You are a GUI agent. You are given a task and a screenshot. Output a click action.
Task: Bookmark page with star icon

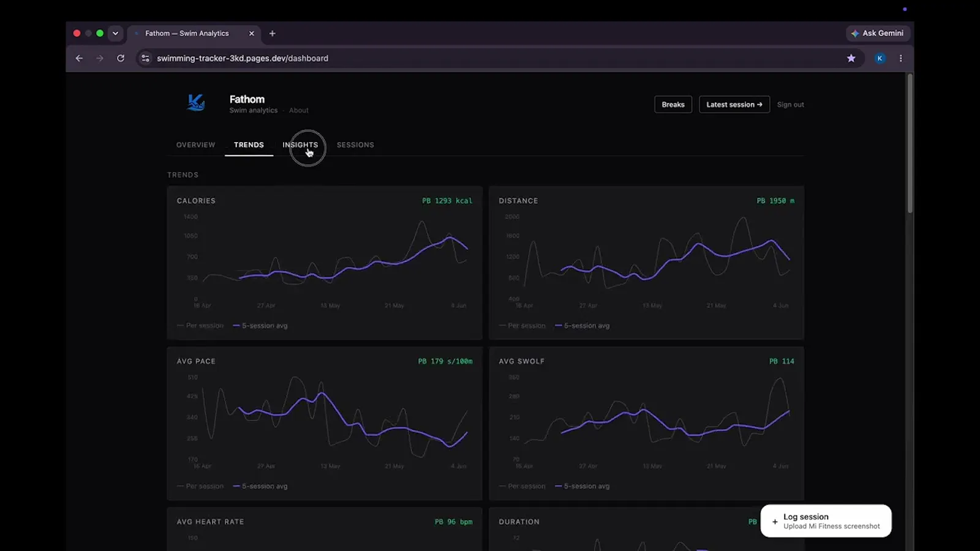click(x=851, y=58)
